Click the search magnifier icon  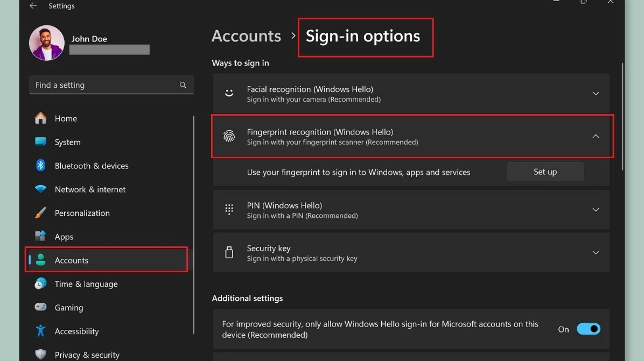[183, 85]
